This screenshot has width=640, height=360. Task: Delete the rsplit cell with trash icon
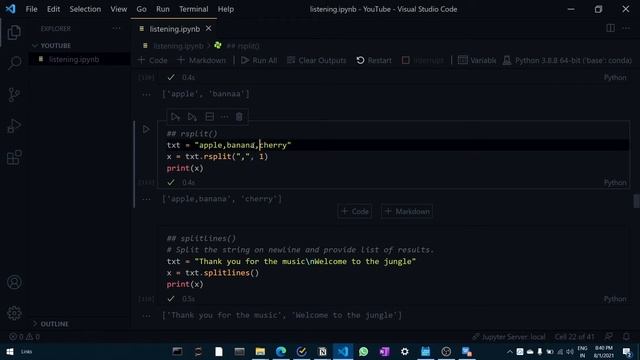[x=239, y=117]
